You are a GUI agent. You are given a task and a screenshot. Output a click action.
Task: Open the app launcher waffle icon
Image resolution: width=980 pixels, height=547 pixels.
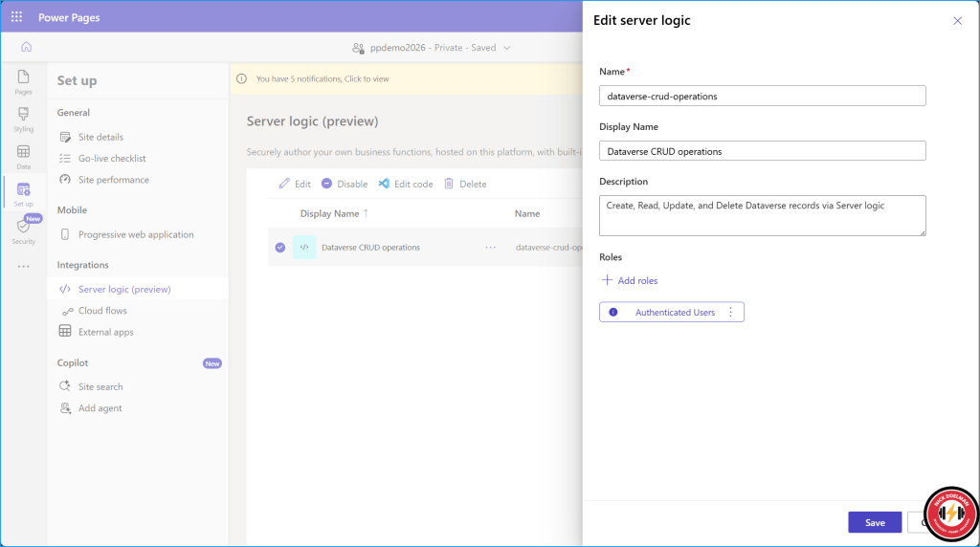[16, 17]
